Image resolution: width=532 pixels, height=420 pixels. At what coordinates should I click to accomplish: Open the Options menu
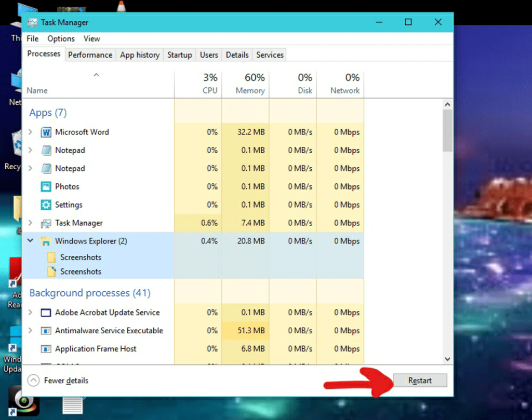(61, 38)
